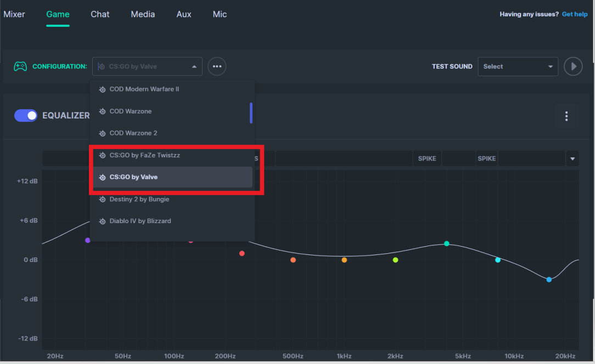Toggle the Equalizer on/off switch

25,116
